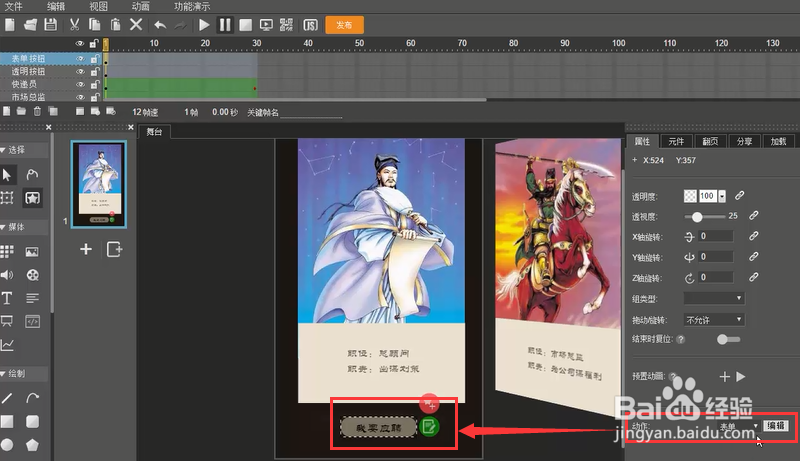The image size is (800, 461).
Task: Add a layer folder below the timeline
Action: (21, 111)
